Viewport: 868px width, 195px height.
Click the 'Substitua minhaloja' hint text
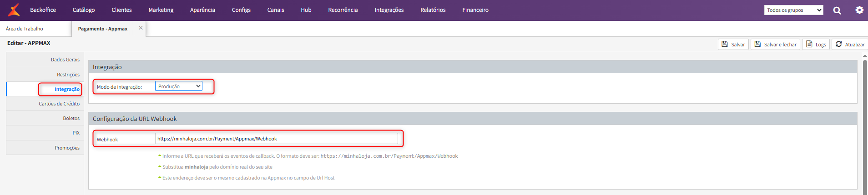[217, 167]
